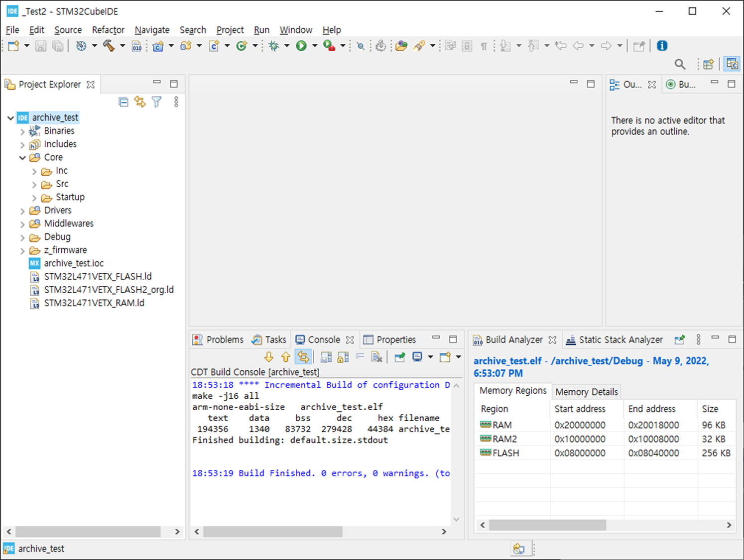Click the FLASH row in Memory Regions
744x560 pixels.
click(x=605, y=453)
